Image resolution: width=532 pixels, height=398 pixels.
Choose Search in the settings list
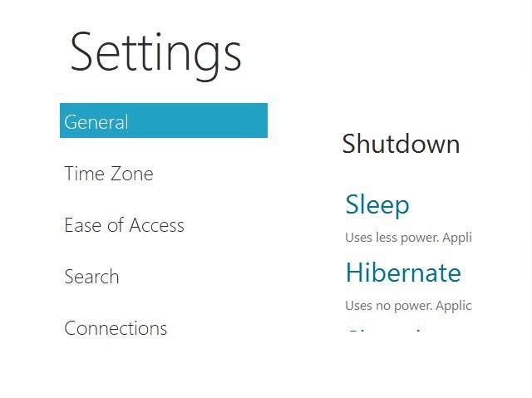pos(91,277)
